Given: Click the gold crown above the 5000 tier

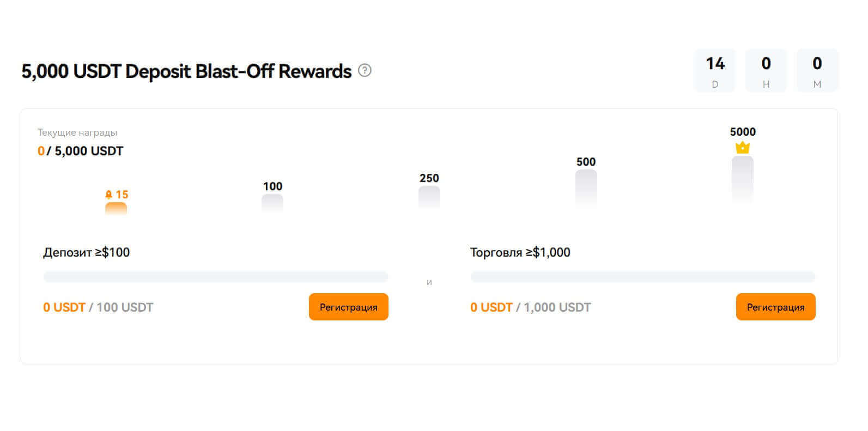Looking at the screenshot, I should coord(742,147).
